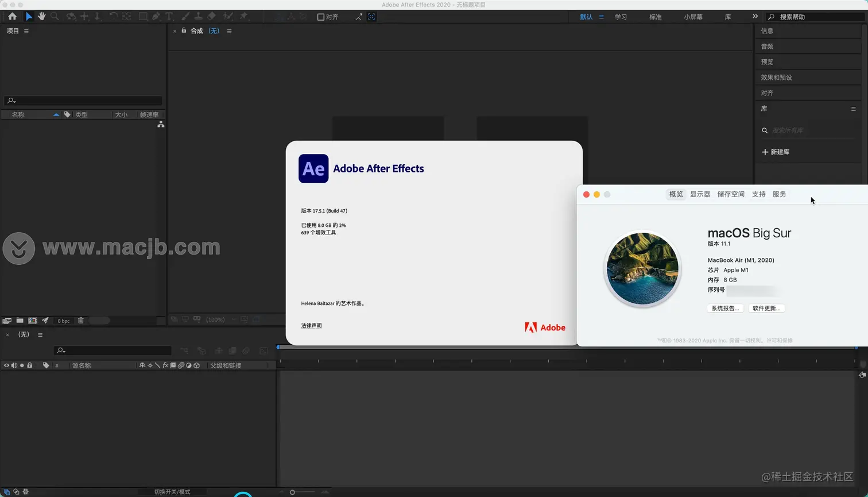
Task: Select the Puppet Pin tool
Action: (x=243, y=17)
